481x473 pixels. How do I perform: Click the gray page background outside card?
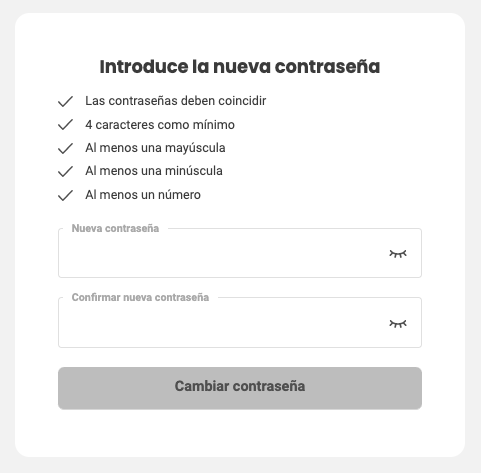[x=7, y=233]
